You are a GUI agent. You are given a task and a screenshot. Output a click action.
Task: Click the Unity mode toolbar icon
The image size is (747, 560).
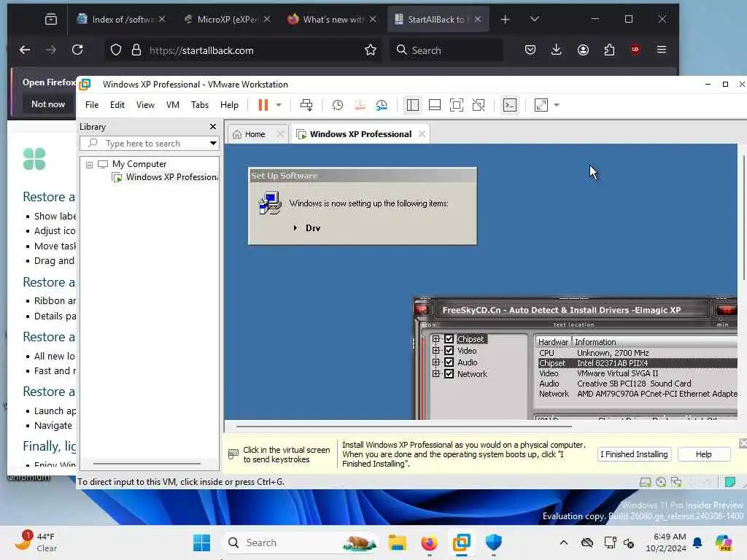[479, 105]
